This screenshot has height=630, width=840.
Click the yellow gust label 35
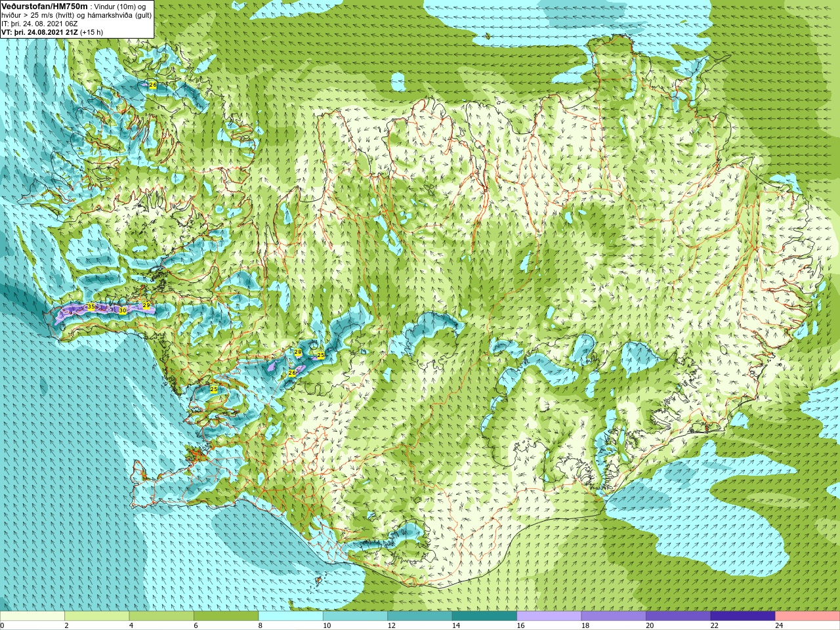pos(91,306)
